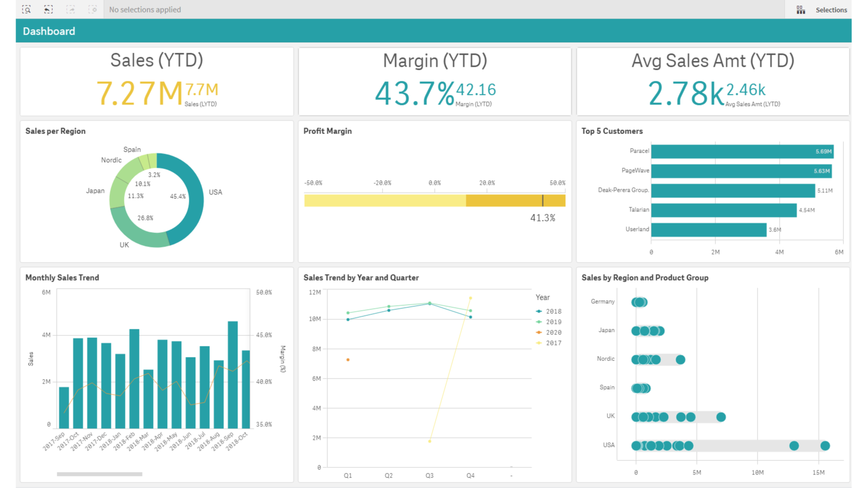
Task: Open the smart search tool
Action: pos(27,10)
